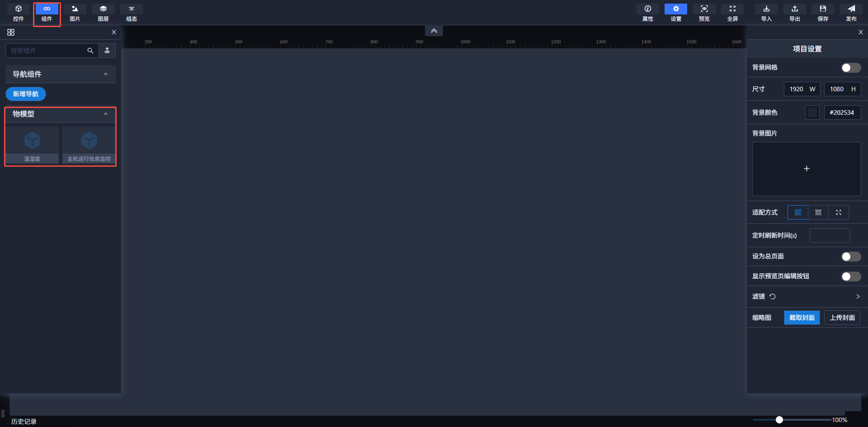Close the left components panel
This screenshot has height=427, width=868.
pyautogui.click(x=114, y=32)
